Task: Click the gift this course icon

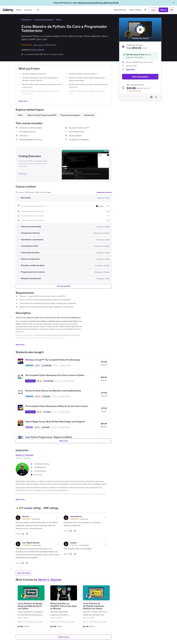Action: (151, 97)
